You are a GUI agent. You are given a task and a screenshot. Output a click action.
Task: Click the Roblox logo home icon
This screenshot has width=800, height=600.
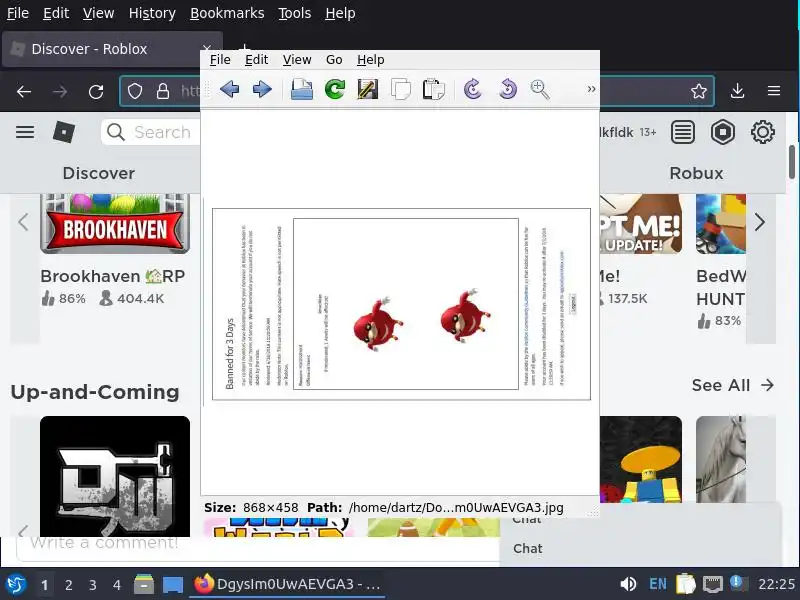pos(64,133)
